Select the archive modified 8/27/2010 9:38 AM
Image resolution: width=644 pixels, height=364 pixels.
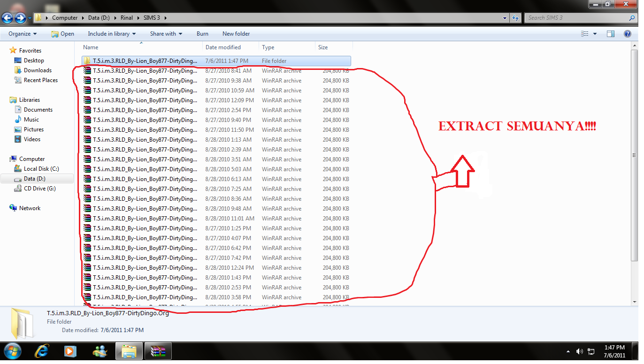click(216, 81)
